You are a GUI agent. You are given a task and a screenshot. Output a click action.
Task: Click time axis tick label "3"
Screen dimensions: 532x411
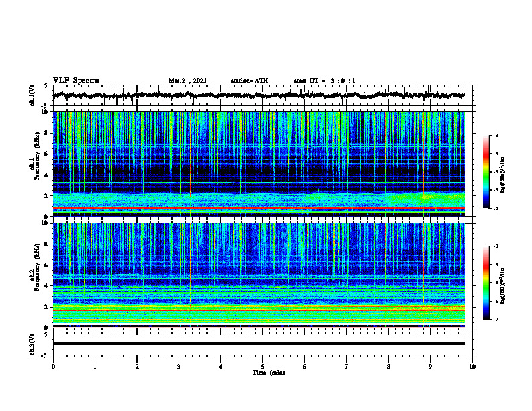[x=179, y=367]
